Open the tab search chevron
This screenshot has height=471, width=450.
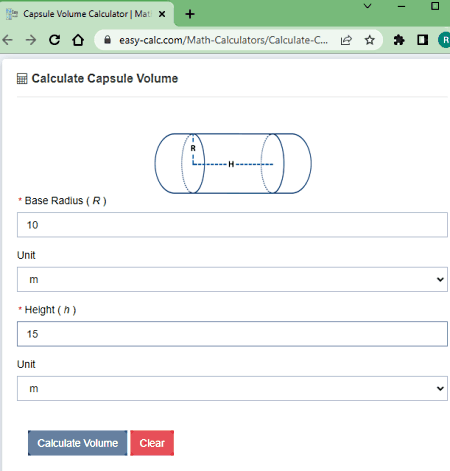click(x=367, y=6)
